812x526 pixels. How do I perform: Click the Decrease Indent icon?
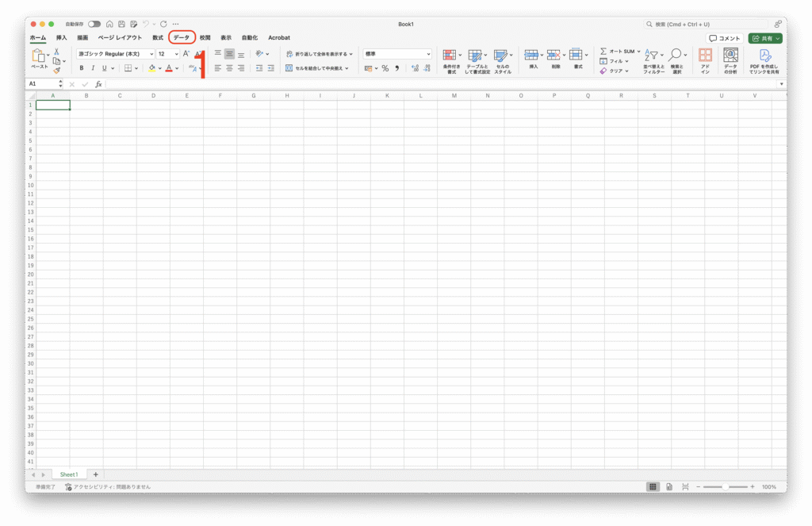pos(259,68)
